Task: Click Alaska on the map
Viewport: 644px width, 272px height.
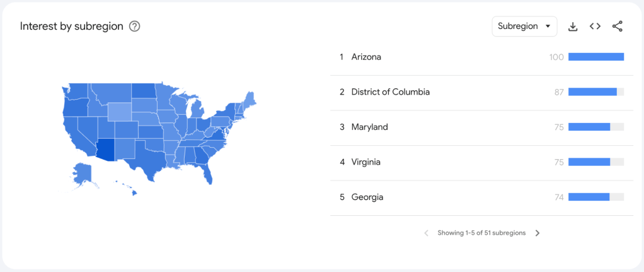Action: coord(83,173)
